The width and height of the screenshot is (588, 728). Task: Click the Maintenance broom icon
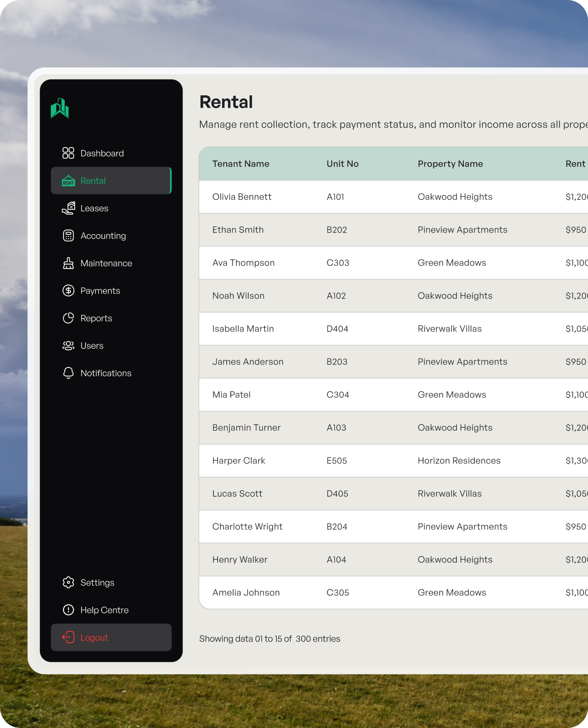click(x=68, y=263)
